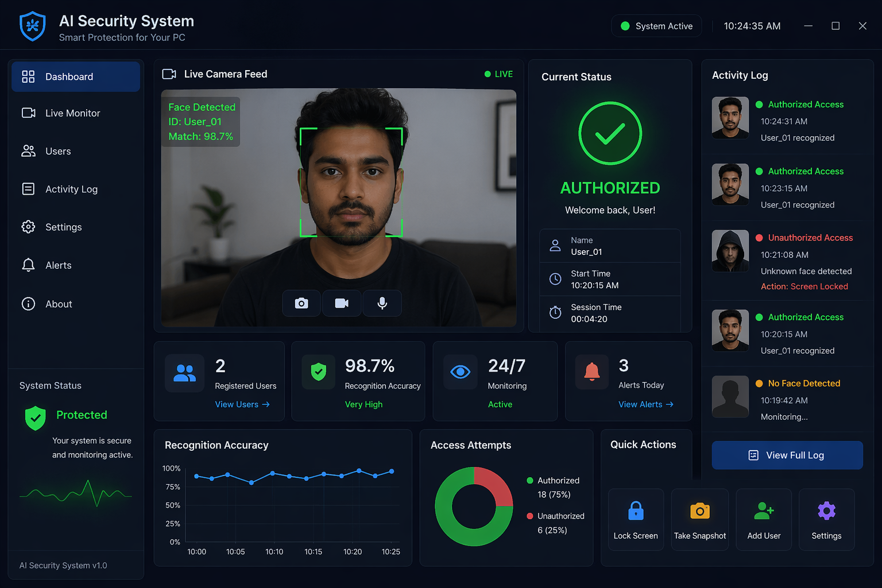
Task: Click the Live Monitor camera icon
Action: click(28, 113)
